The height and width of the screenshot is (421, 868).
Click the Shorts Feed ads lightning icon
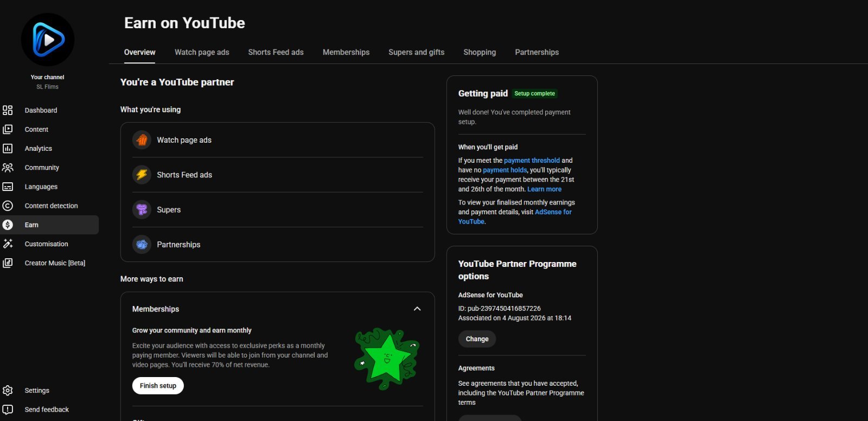[x=142, y=175]
